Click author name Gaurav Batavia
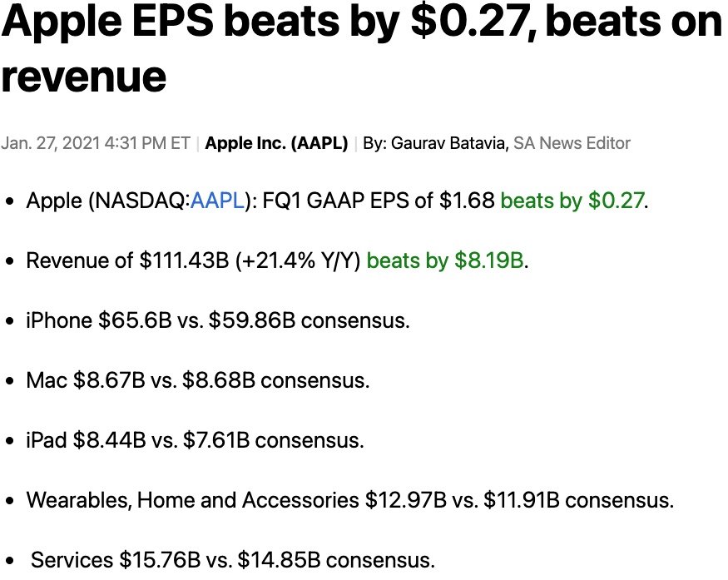 pos(448,143)
